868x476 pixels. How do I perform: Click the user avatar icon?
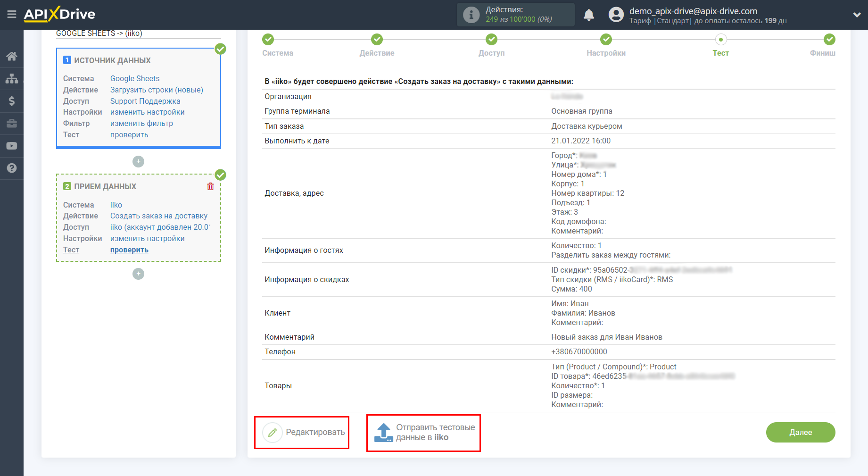point(616,15)
